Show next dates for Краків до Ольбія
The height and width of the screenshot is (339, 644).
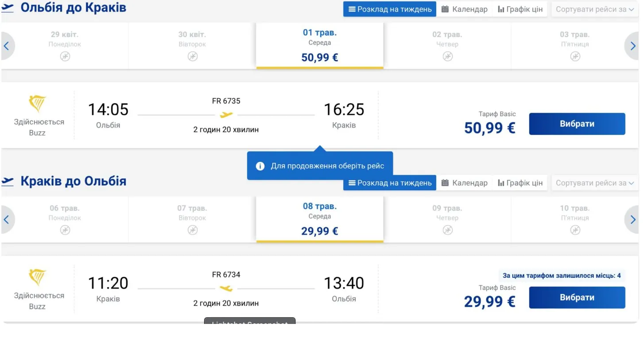point(632,220)
